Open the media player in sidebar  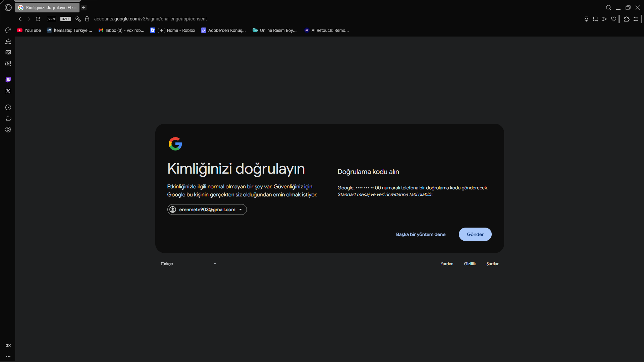(8, 107)
